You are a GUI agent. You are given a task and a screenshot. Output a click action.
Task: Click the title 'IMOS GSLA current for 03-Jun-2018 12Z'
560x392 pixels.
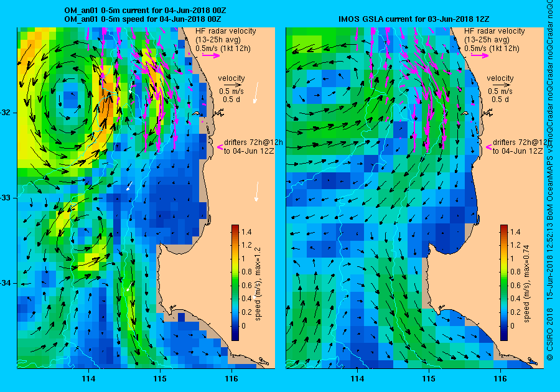point(414,19)
